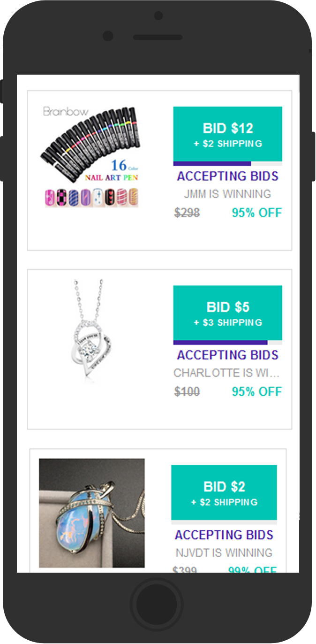The image size is (316, 644).
Task: Click 95% OFF on heart necklace listing
Action: coord(257,392)
